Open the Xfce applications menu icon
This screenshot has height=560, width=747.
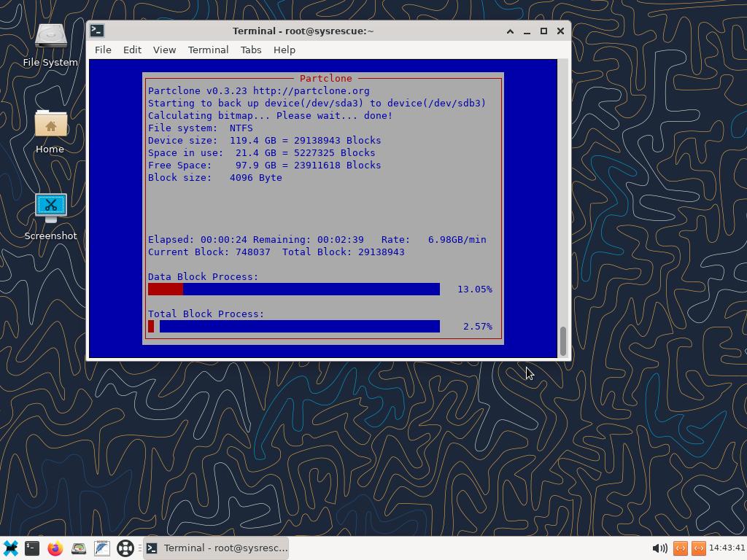(x=10, y=548)
